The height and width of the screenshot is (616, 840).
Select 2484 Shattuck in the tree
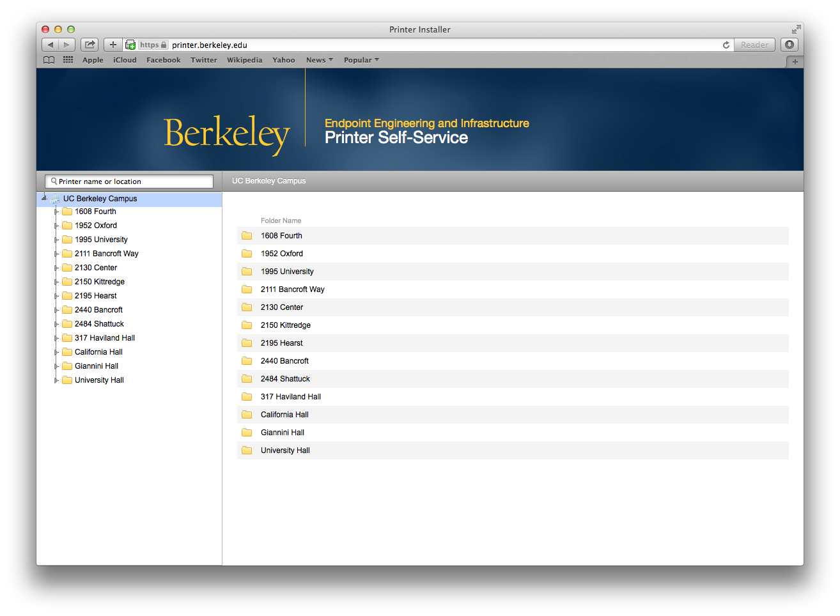tap(99, 324)
